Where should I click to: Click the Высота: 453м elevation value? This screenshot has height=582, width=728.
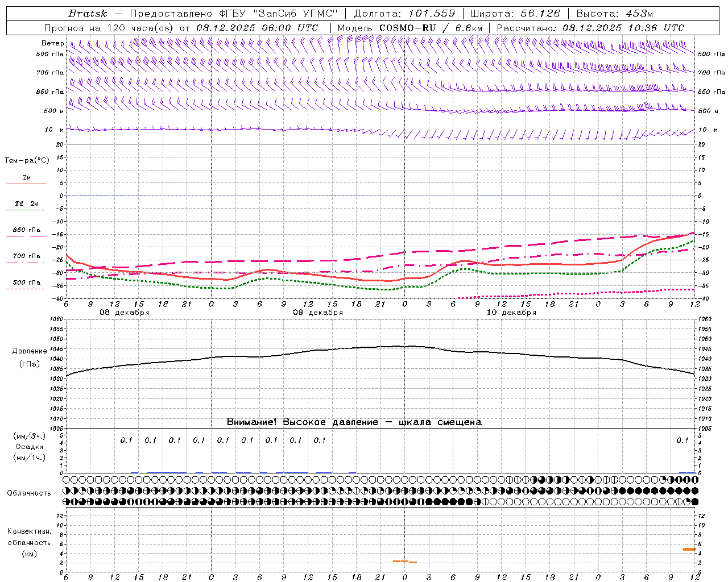tap(615, 14)
